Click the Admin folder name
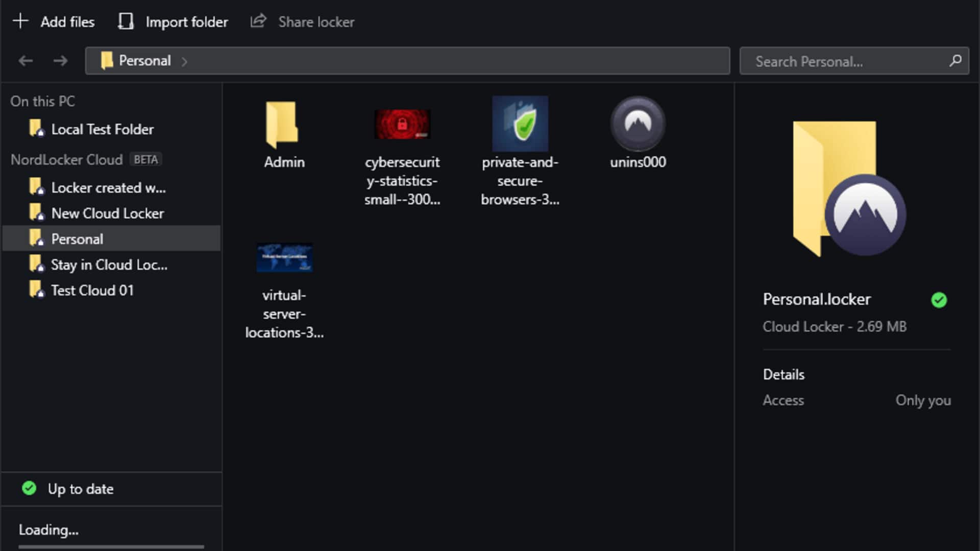The height and width of the screenshot is (551, 980). click(284, 162)
